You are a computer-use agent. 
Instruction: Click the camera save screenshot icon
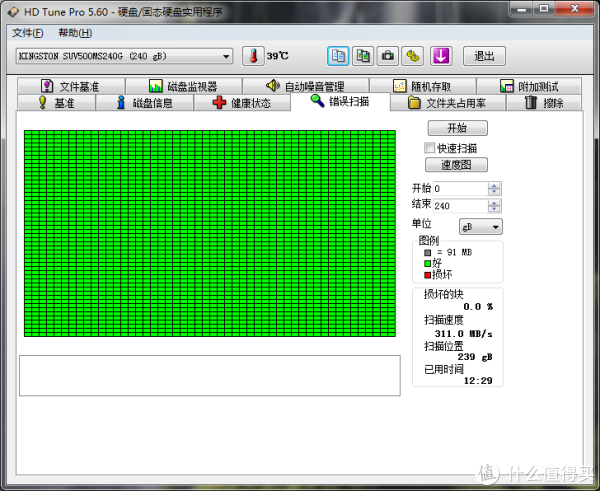coord(388,56)
